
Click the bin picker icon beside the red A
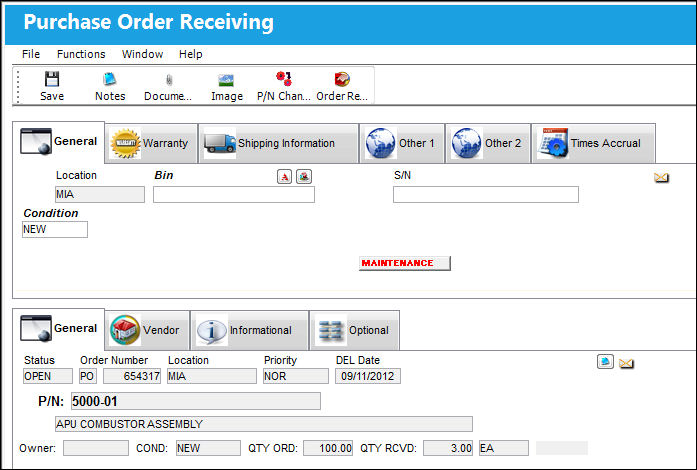[304, 177]
